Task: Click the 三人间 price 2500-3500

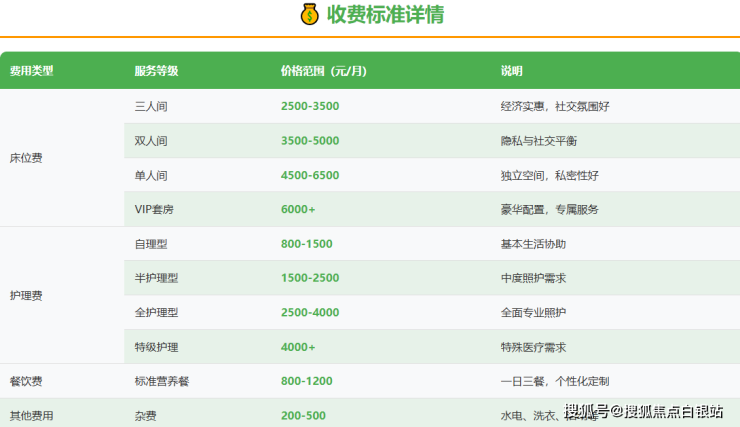Action: pyautogui.click(x=310, y=106)
